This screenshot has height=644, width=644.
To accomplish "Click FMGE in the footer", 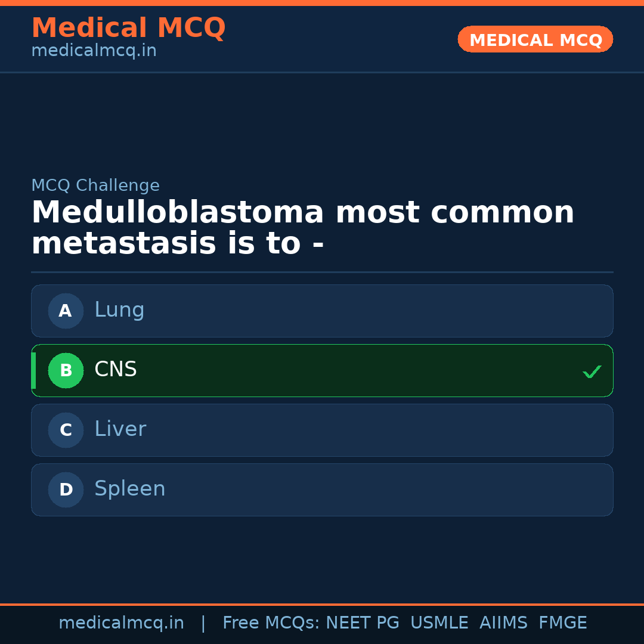I will (x=562, y=623).
